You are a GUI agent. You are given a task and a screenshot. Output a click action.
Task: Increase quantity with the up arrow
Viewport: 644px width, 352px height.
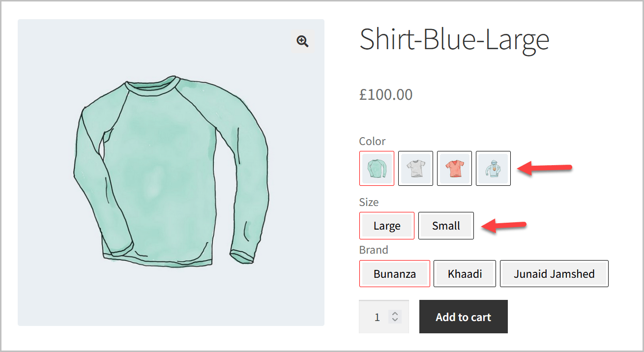tap(394, 314)
